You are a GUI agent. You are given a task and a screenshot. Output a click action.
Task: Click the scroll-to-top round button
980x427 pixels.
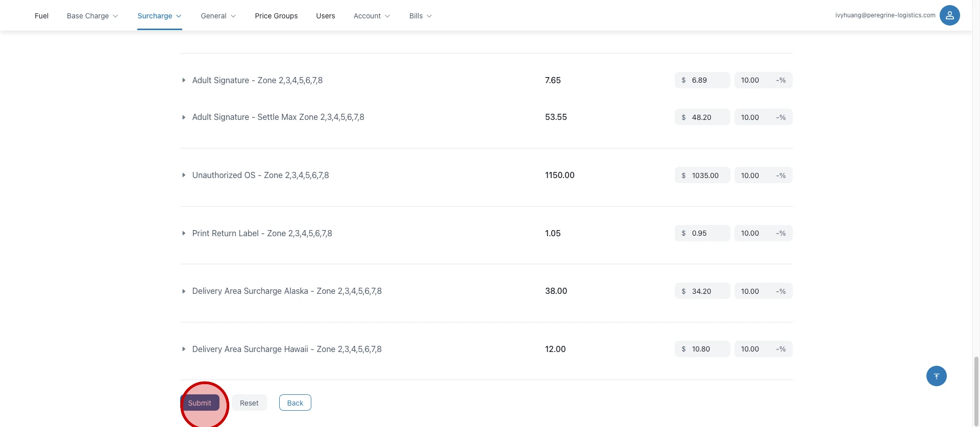coord(936,376)
